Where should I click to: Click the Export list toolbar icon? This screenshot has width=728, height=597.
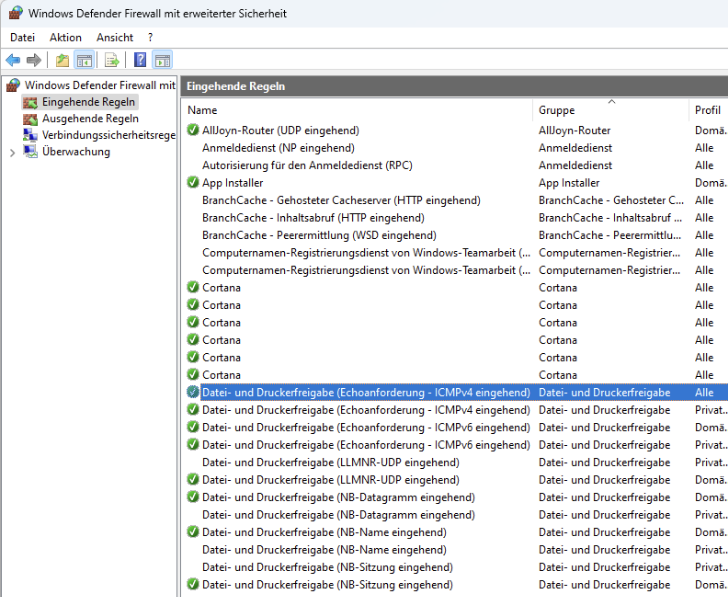[112, 60]
